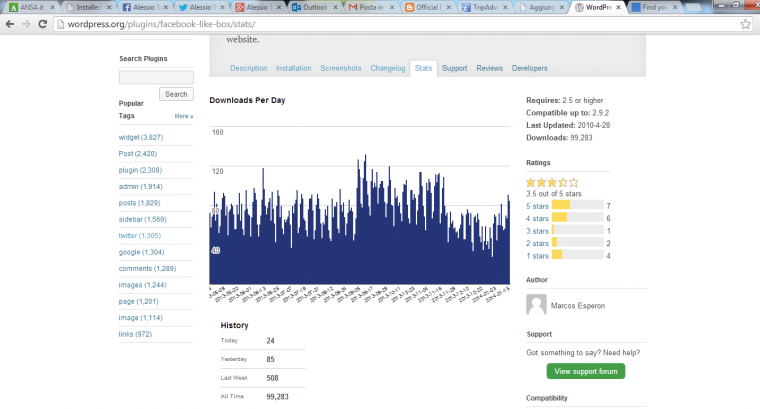Open the More popular tags link
Viewport: 760px width, 409px height.
pyautogui.click(x=184, y=116)
